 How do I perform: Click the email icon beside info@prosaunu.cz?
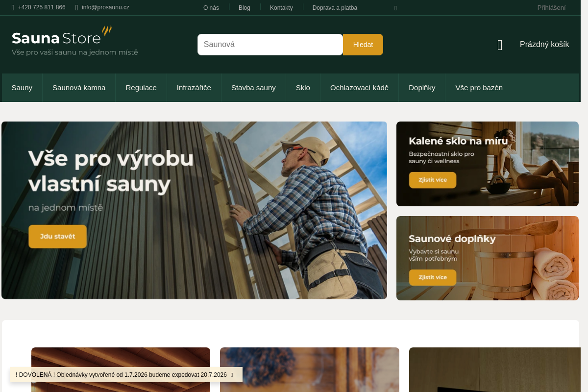coord(77,8)
